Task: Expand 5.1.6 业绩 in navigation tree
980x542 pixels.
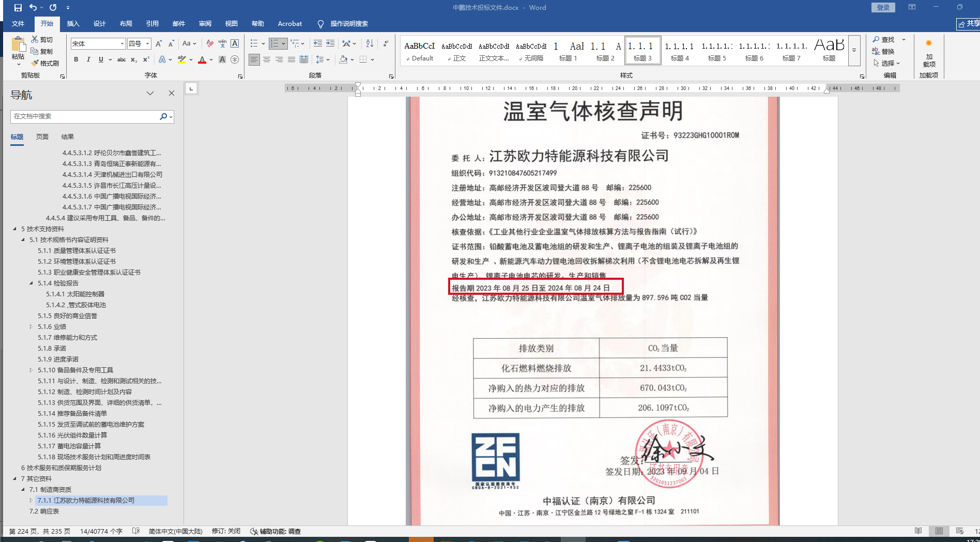Action: coord(31,327)
